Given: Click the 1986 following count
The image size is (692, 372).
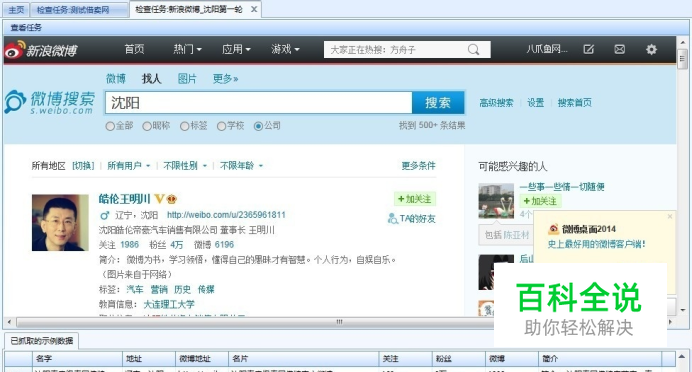Looking at the screenshot, I should [x=129, y=245].
